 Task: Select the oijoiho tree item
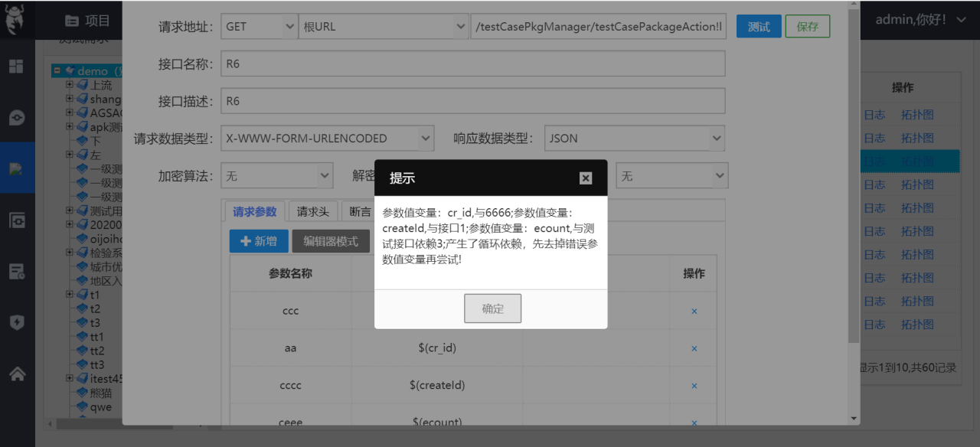(x=106, y=239)
